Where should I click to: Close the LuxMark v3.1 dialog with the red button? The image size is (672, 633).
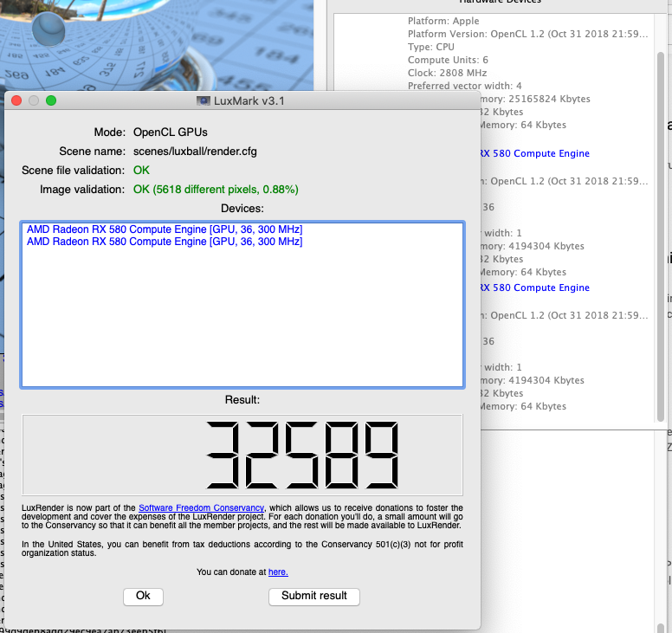(16, 100)
